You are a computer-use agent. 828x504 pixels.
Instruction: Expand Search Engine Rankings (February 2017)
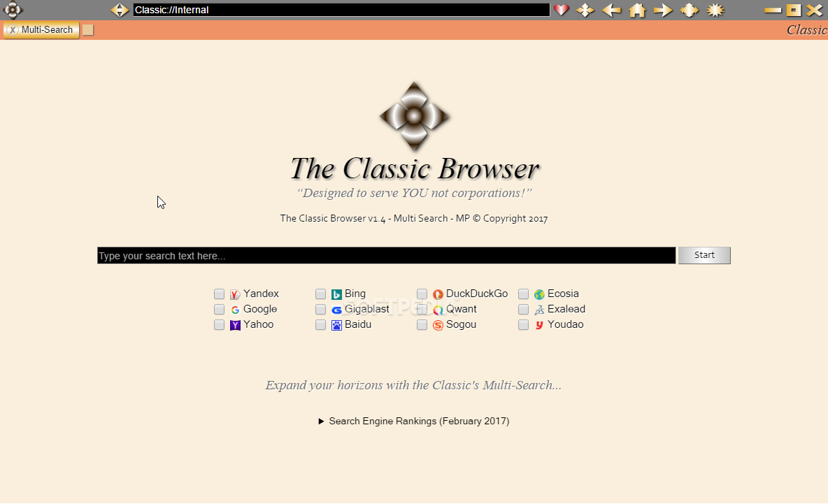[x=413, y=421]
